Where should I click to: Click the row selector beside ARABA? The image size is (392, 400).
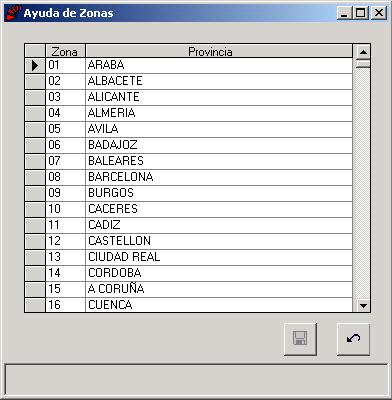35,65
